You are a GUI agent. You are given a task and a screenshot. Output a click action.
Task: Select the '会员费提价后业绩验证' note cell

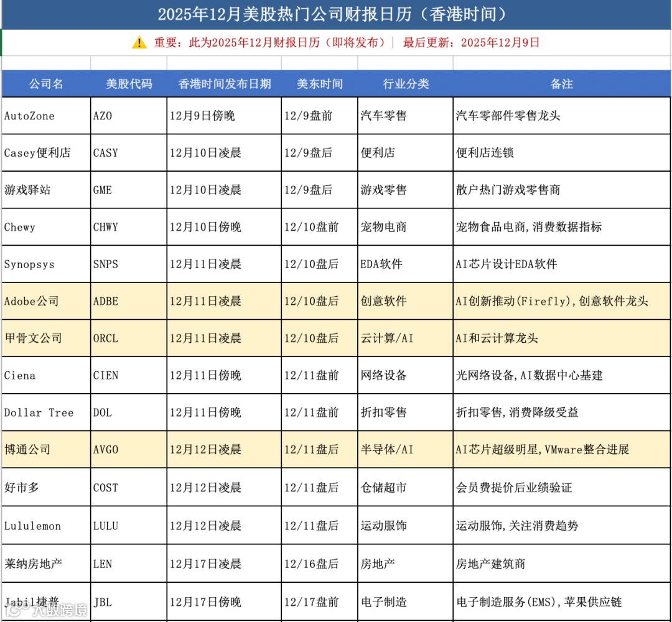(562, 487)
